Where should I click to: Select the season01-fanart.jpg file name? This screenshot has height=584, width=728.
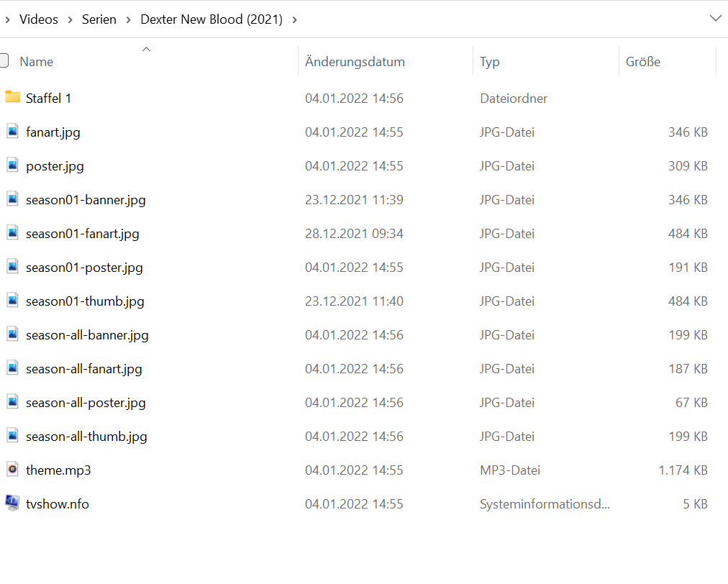[x=83, y=234]
